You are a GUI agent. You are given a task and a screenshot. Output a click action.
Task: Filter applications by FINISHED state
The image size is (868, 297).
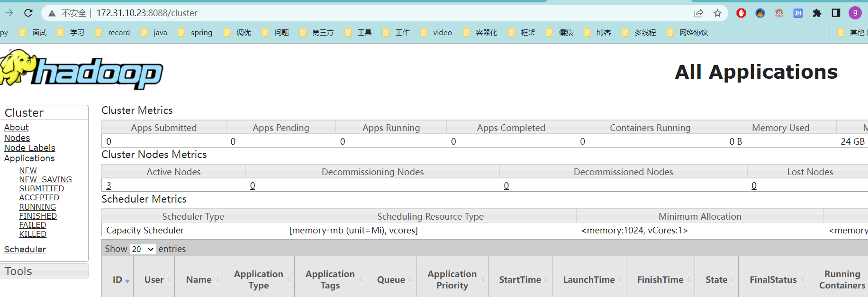click(38, 216)
